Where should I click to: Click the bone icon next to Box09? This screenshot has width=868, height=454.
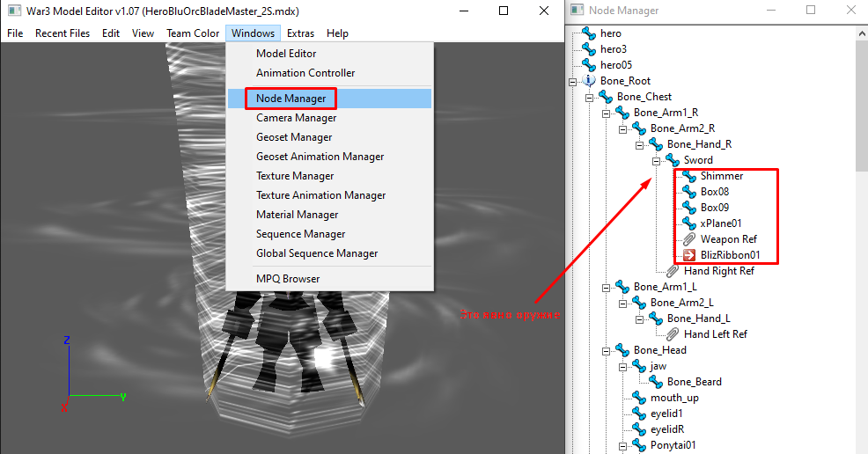[x=689, y=208]
